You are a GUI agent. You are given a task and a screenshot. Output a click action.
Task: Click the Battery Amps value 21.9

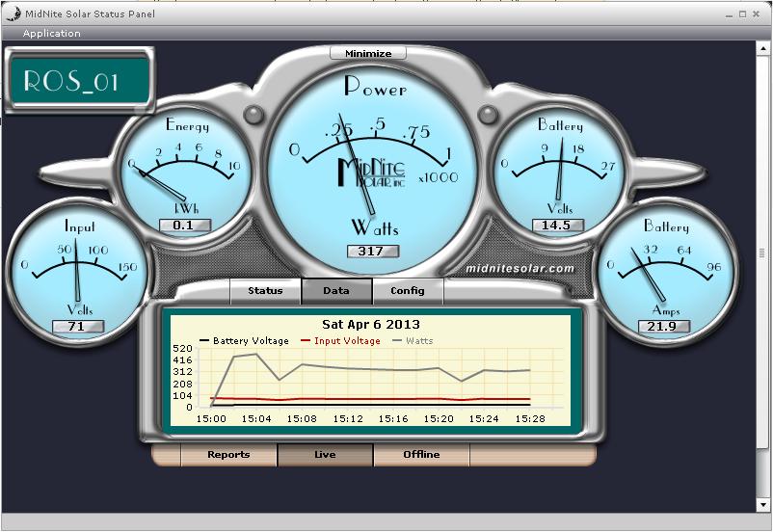[663, 327]
